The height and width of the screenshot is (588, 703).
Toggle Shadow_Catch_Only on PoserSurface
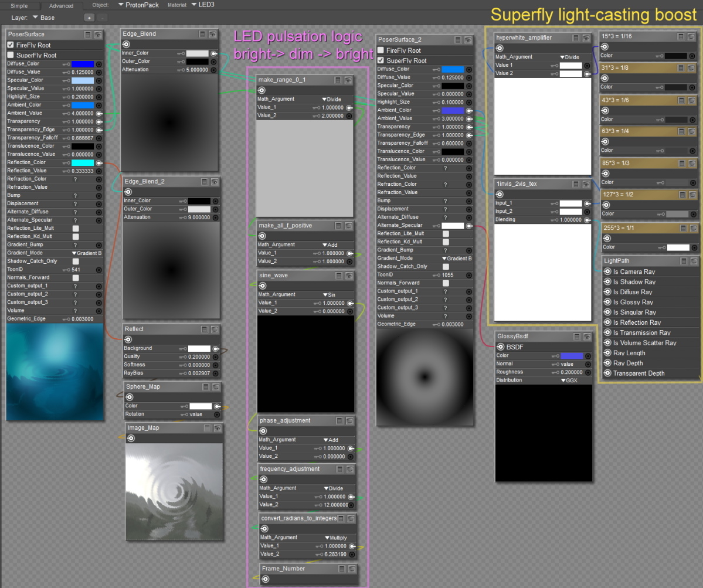click(76, 261)
